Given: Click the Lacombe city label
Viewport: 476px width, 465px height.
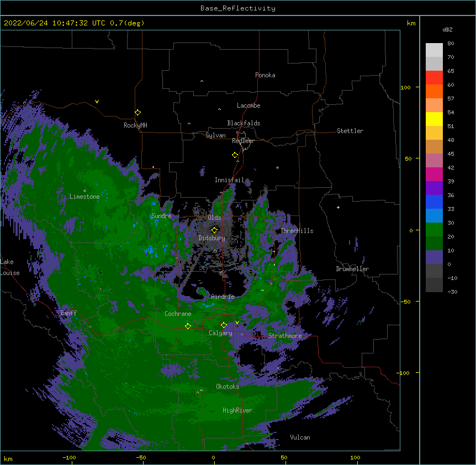Looking at the screenshot, I should pyautogui.click(x=248, y=105).
